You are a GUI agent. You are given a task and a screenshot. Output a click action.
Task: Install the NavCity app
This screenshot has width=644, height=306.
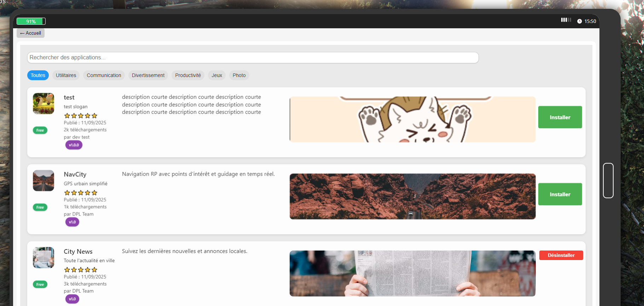coord(560,194)
